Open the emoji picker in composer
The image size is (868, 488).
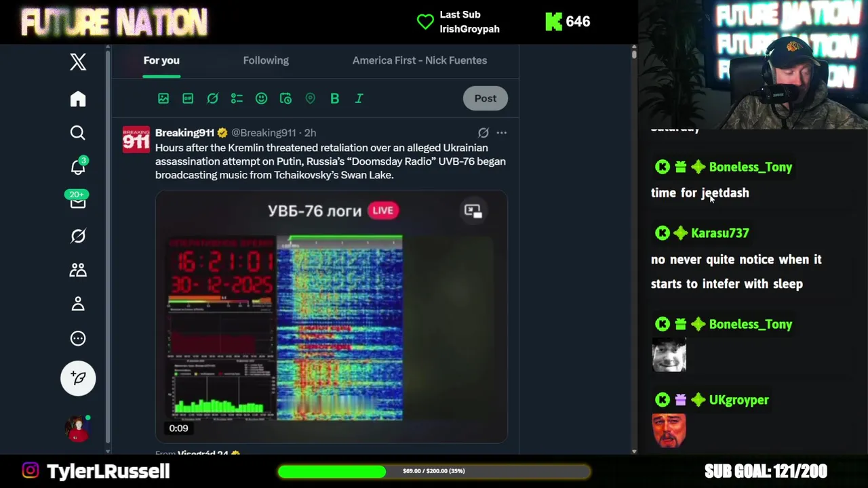click(261, 98)
